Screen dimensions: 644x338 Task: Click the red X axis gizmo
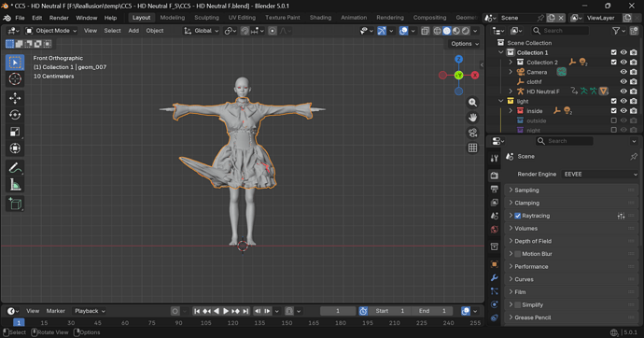click(x=475, y=75)
